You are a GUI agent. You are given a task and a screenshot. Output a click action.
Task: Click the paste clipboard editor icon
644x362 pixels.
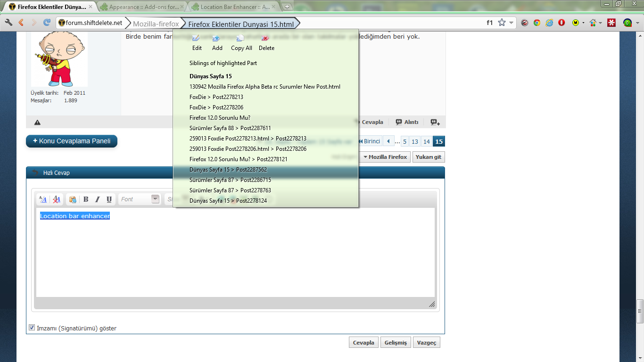tap(72, 199)
